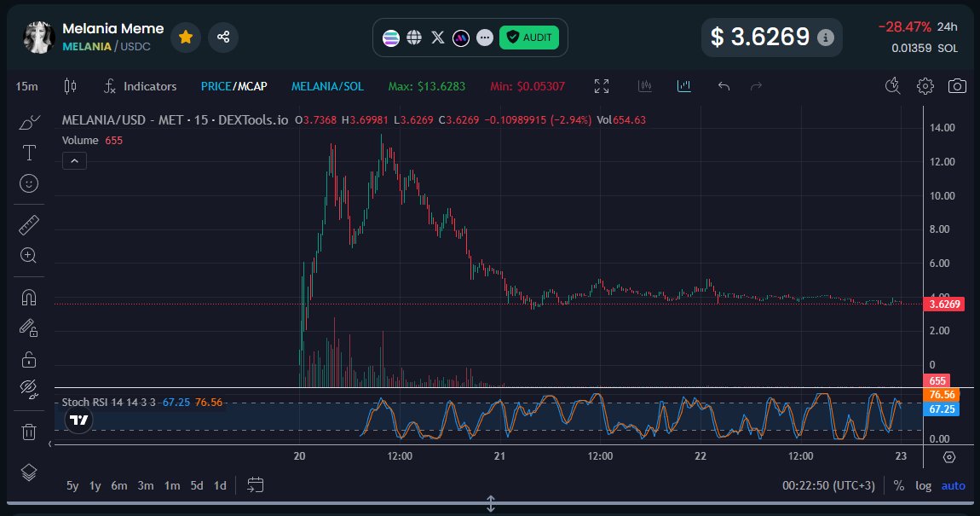This screenshot has width=980, height=516.
Task: Toggle the dimmed volume-bars chart icon
Action: pos(645,86)
